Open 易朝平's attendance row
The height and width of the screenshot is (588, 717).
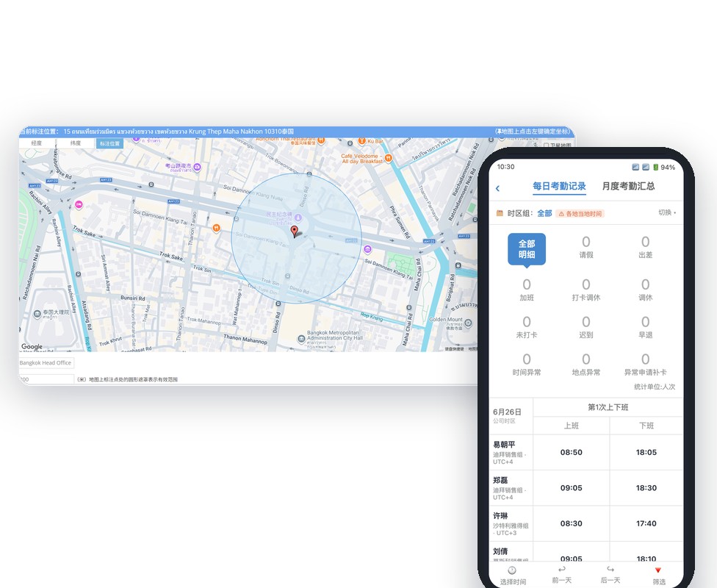click(586, 452)
